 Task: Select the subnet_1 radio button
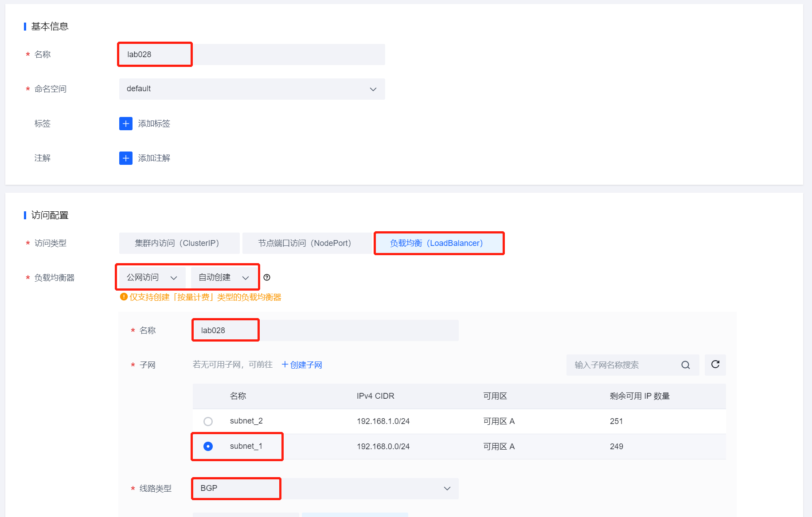coord(208,446)
